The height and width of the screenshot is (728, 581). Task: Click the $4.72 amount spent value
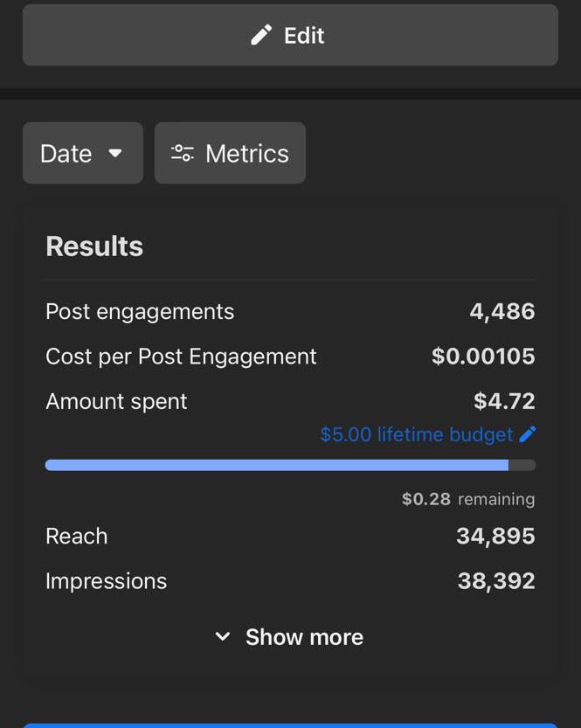(504, 401)
